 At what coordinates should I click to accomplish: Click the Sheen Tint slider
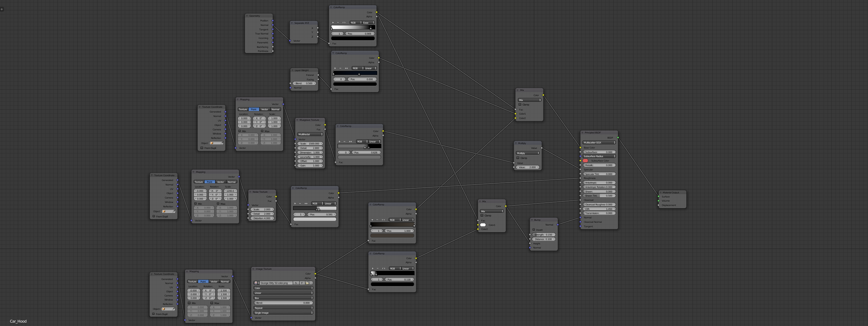coord(599,196)
